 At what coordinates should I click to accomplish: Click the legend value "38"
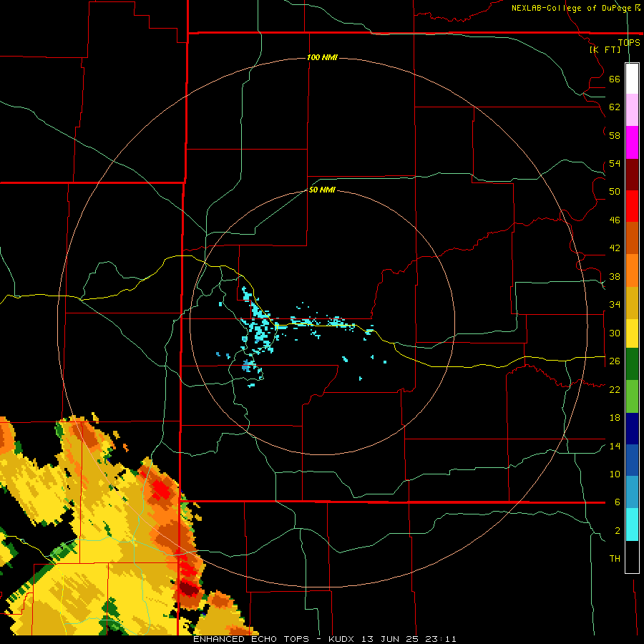pyautogui.click(x=615, y=276)
